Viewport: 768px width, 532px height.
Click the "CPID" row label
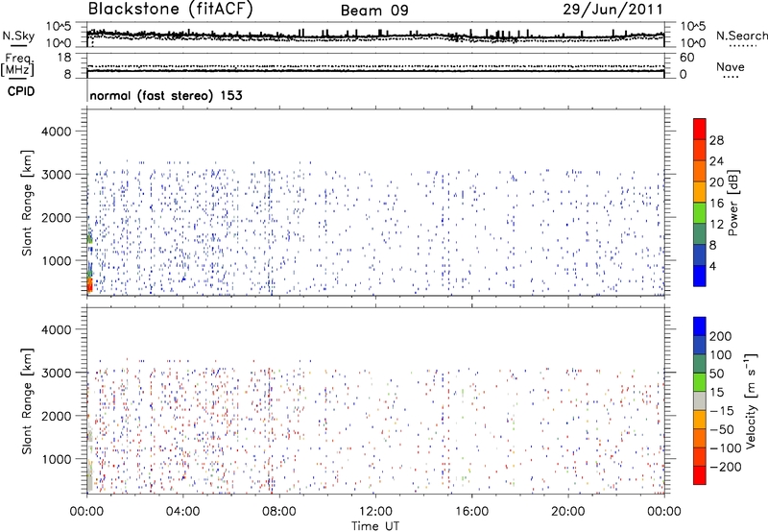coord(21,91)
